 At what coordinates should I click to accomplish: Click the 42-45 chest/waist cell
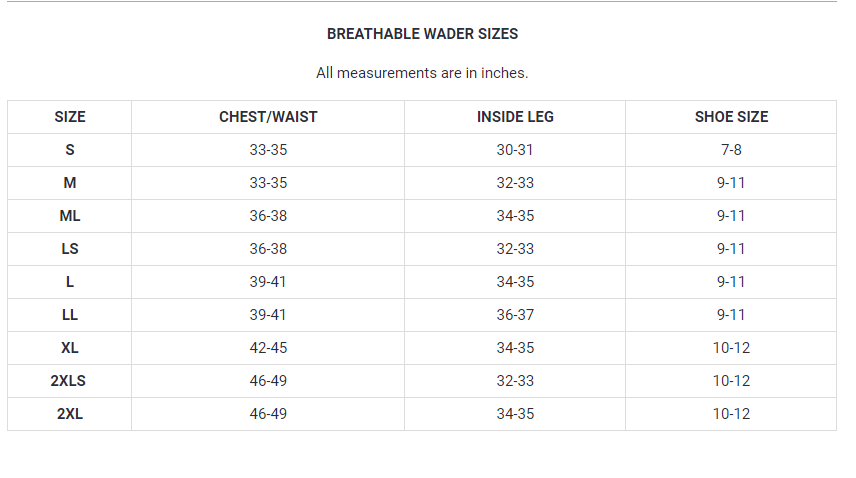click(268, 348)
